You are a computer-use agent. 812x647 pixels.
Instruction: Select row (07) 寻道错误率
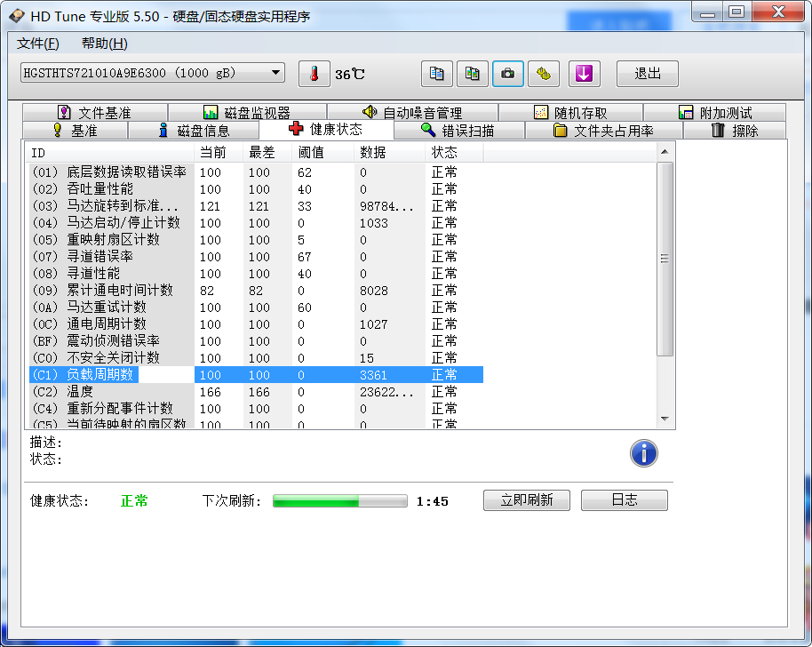pos(257,257)
